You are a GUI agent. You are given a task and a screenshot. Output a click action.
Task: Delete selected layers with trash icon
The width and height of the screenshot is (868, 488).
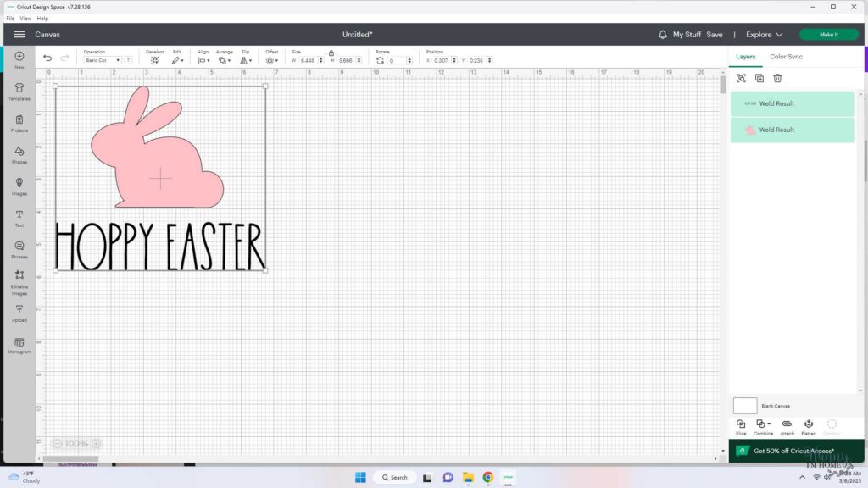tap(778, 79)
